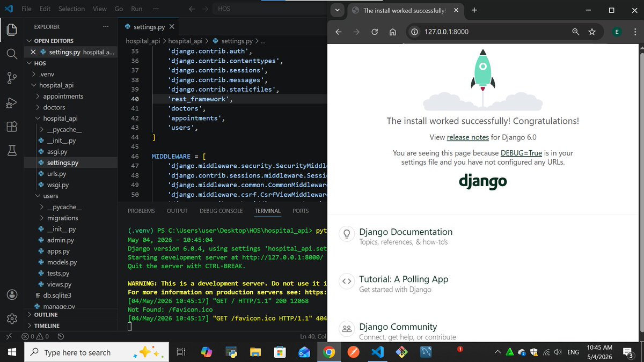Open the Accounts icon in activity bar
The width and height of the screenshot is (644, 362).
point(12,294)
